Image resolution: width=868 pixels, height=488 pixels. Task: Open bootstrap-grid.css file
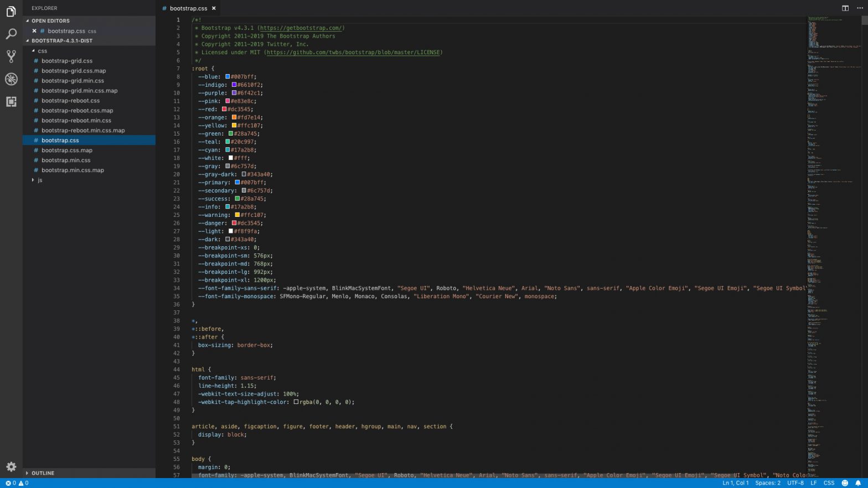click(89, 61)
